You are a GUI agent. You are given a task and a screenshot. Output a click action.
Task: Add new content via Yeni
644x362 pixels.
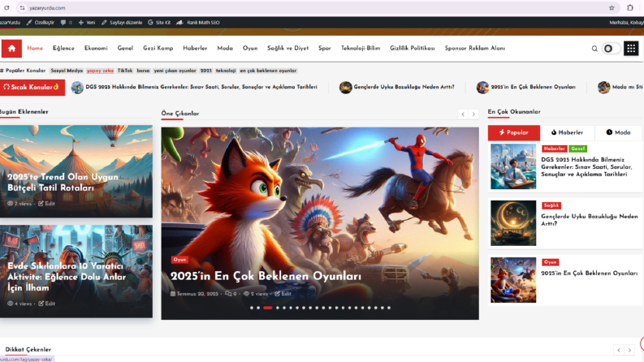pos(87,23)
